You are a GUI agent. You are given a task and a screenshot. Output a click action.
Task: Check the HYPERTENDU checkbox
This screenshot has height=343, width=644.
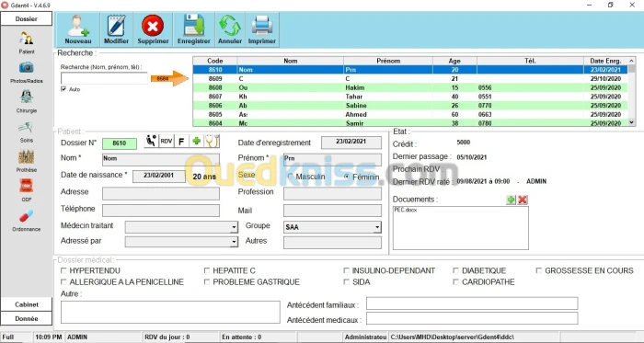tap(63, 270)
